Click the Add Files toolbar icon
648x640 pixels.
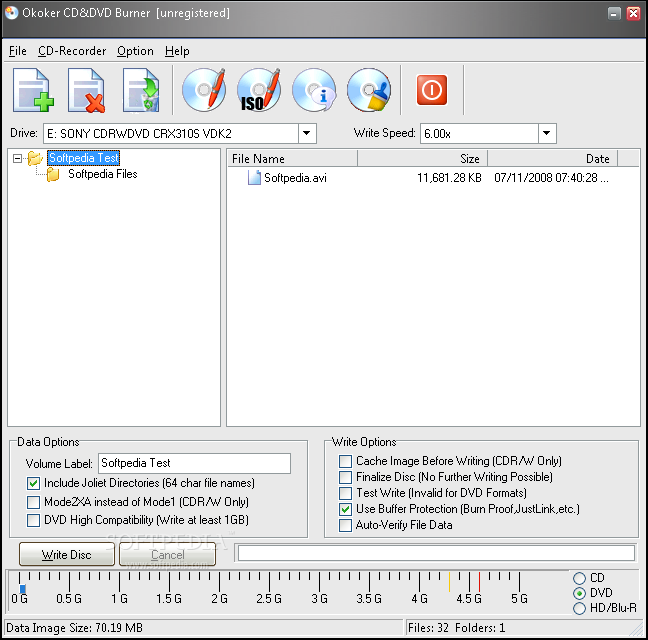tap(33, 90)
